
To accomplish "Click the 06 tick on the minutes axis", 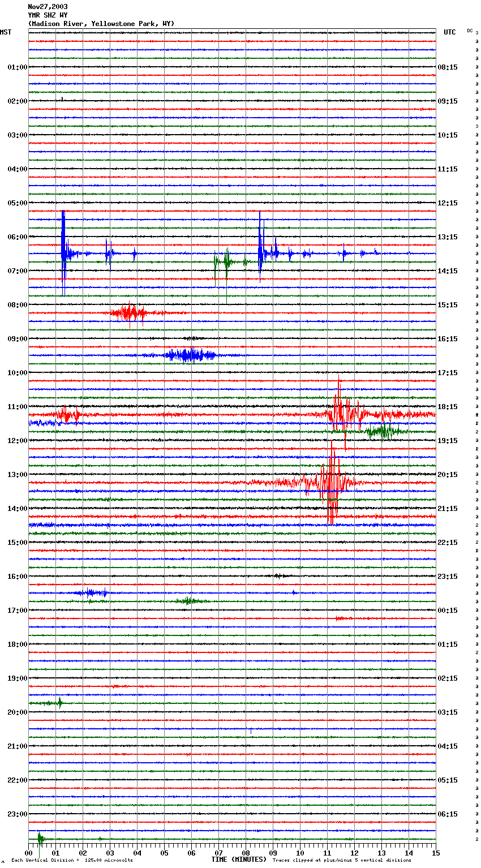I will (191, 853).
